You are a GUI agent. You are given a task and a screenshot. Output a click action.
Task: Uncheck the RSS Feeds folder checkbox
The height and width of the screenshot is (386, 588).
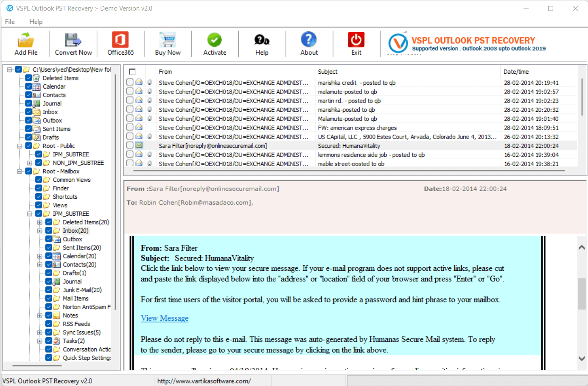tap(49, 324)
